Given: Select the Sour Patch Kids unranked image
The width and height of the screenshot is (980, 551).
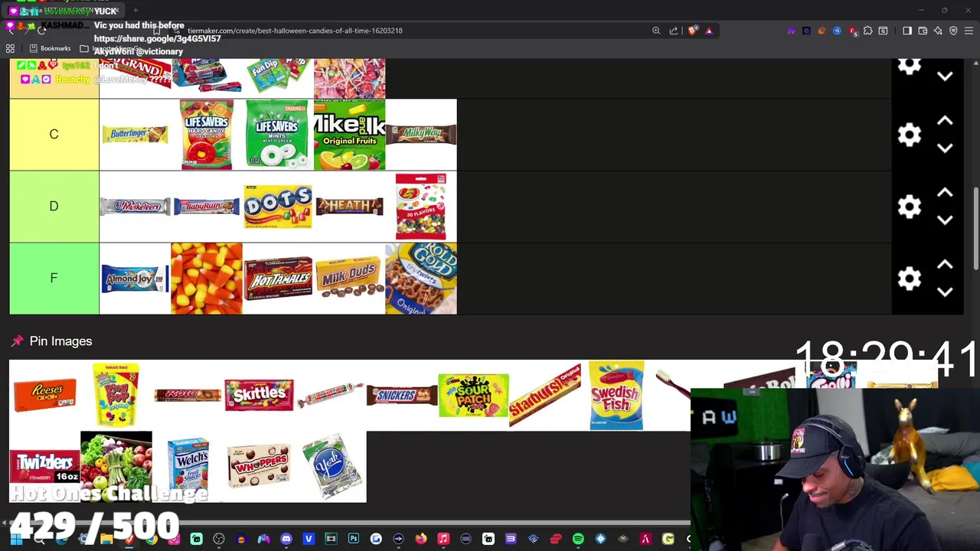Looking at the screenshot, I should (473, 395).
